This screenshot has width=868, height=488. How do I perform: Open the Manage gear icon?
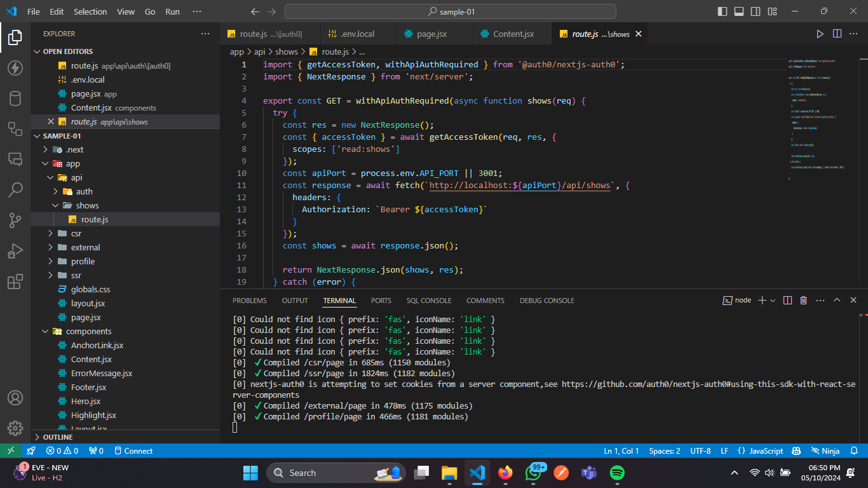(15, 428)
